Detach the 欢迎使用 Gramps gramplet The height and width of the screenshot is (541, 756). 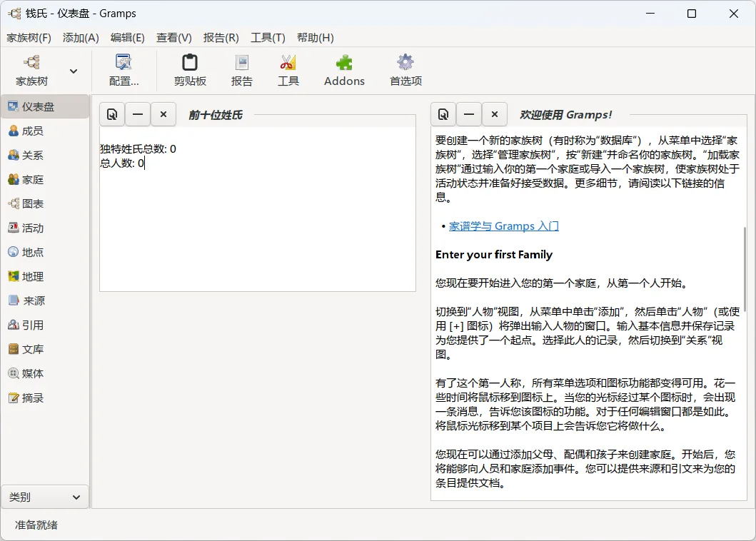tap(443, 114)
